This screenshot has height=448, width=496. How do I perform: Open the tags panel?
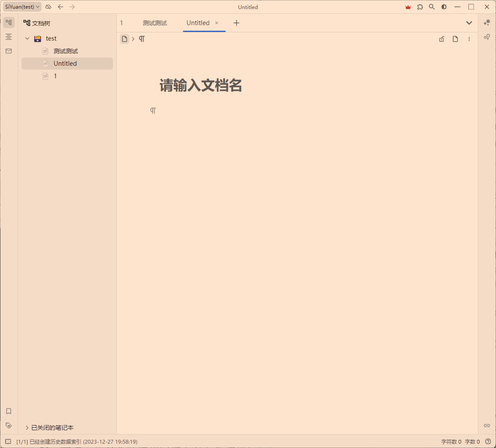tap(9, 426)
